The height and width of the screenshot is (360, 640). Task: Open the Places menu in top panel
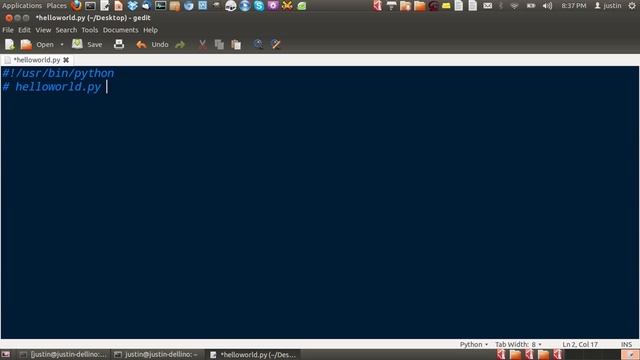[56, 6]
